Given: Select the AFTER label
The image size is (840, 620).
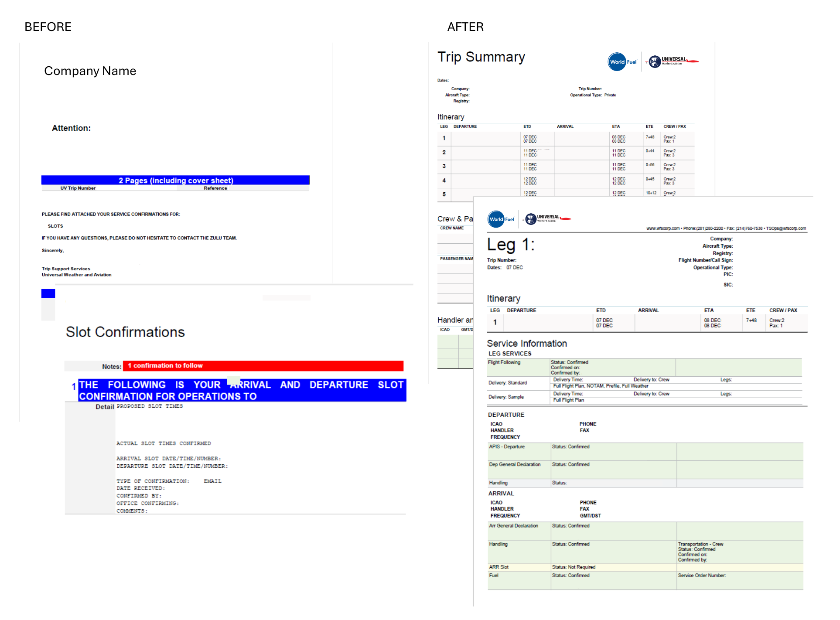Looking at the screenshot, I should [465, 27].
